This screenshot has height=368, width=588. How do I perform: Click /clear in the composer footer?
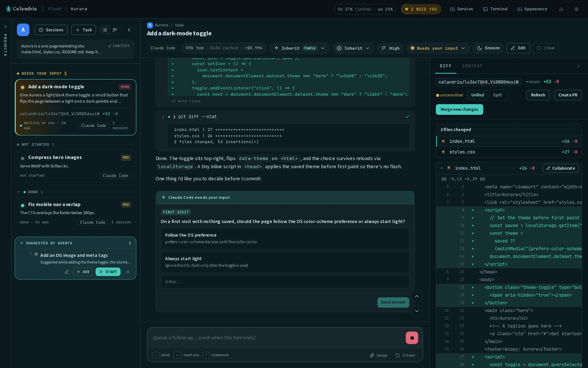click(405, 355)
